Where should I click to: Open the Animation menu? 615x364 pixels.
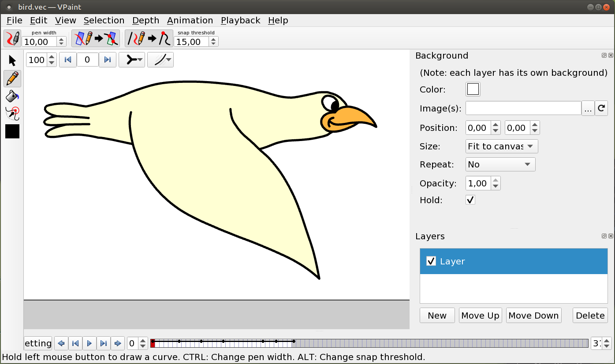tap(190, 20)
